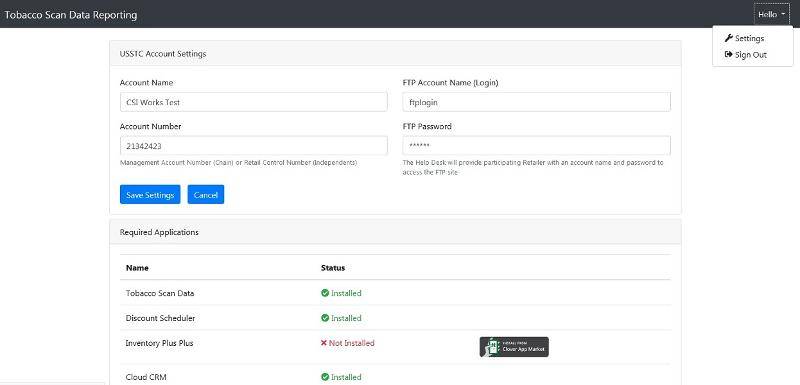Click the FTP Account Name (Login) label

click(451, 83)
